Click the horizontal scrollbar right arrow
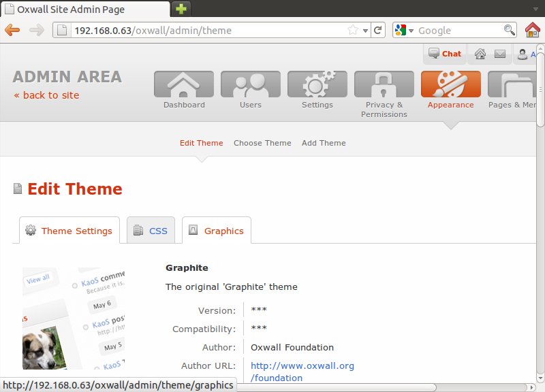The image size is (545, 392). (531, 387)
